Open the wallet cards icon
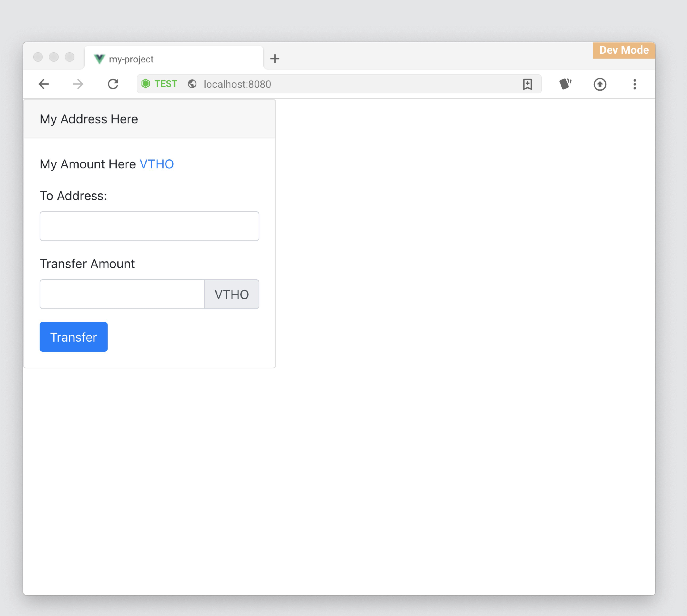 coord(565,84)
